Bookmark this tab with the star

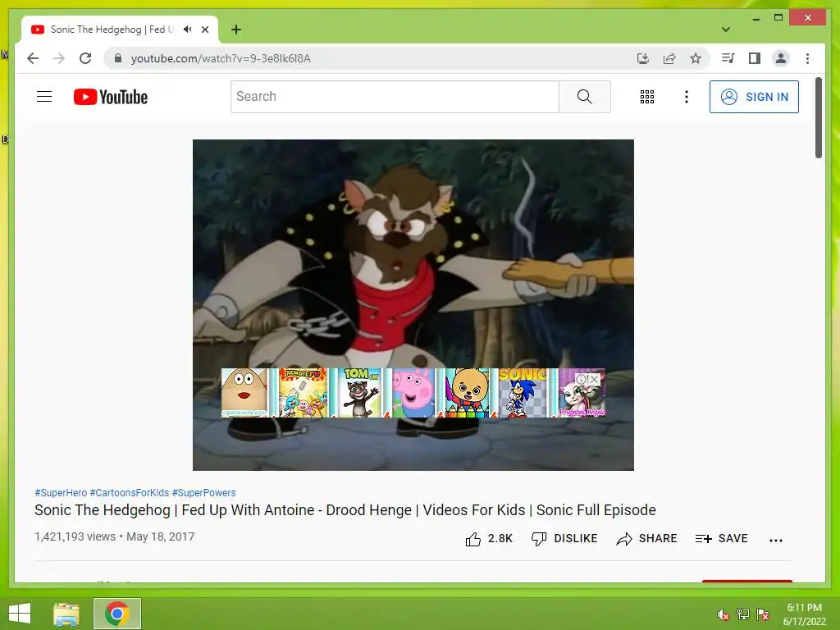[x=696, y=58]
